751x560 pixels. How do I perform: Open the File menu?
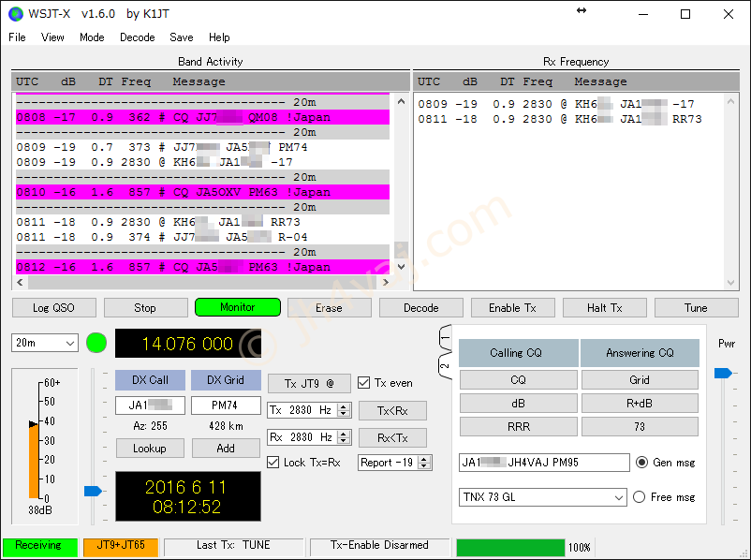pos(17,37)
